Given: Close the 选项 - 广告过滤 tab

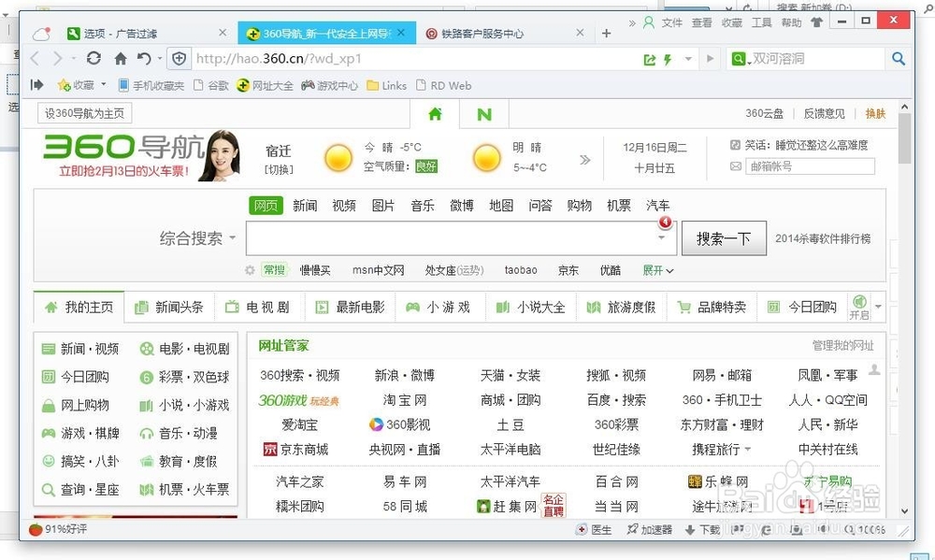Looking at the screenshot, I should [223, 33].
